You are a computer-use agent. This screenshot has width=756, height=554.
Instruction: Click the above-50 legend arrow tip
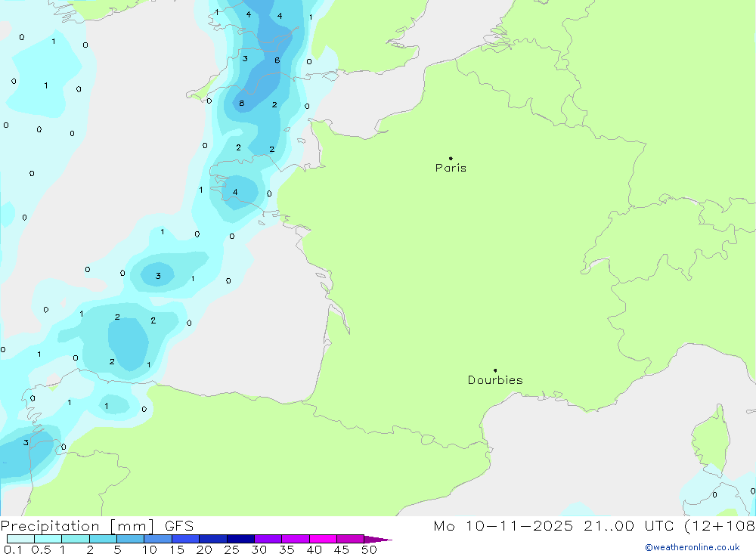pyautogui.click(x=378, y=539)
